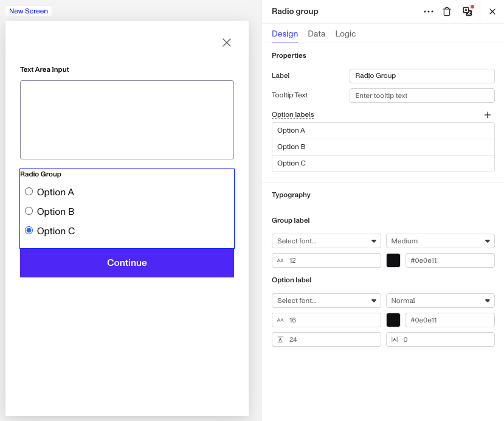
Task: Click the line height field showing 24
Action: (326, 339)
